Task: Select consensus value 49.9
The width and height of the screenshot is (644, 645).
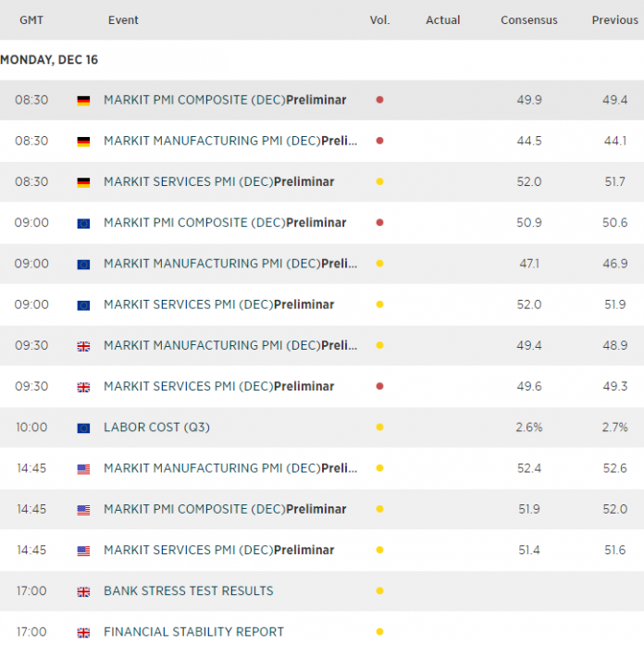Action: click(529, 100)
